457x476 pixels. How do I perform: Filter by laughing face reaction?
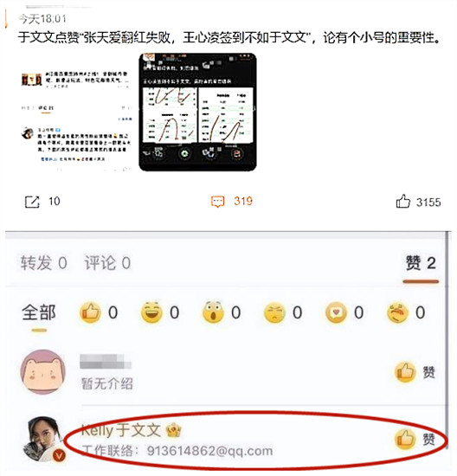[x=151, y=312]
